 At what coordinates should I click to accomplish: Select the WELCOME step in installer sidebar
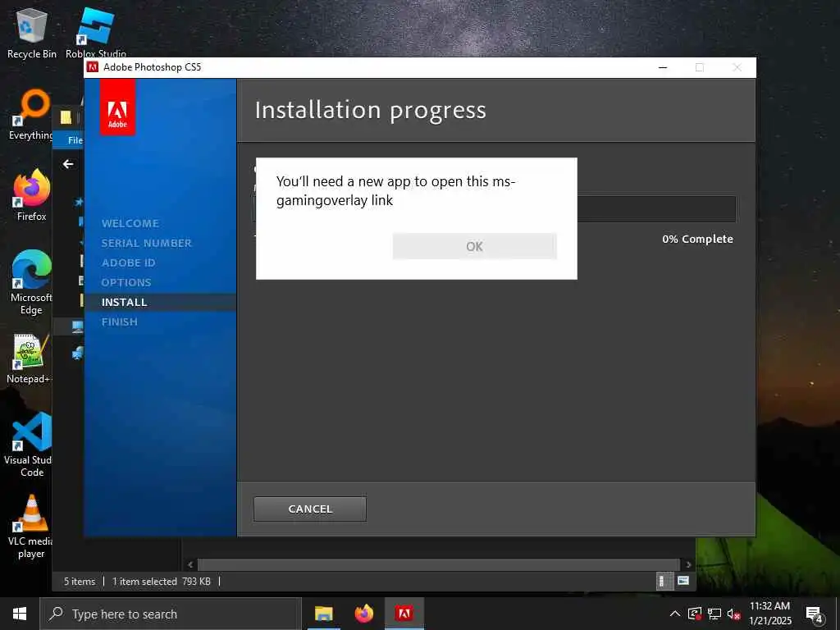(130, 223)
